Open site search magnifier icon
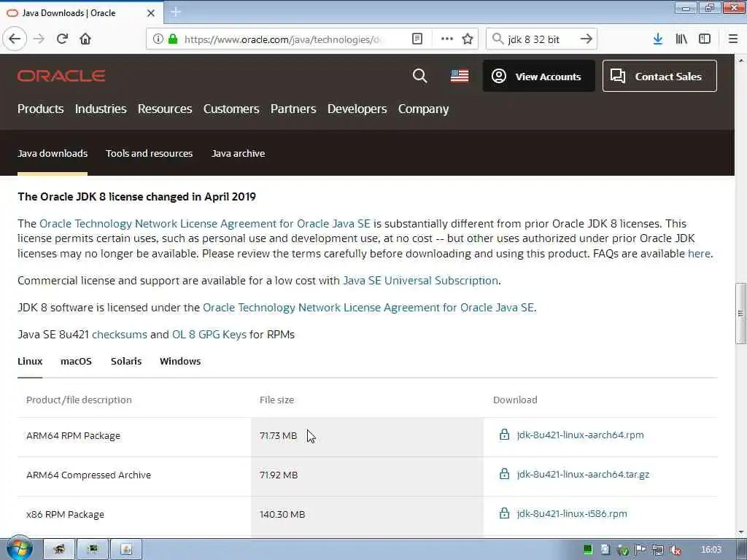The height and width of the screenshot is (560, 747). click(419, 76)
